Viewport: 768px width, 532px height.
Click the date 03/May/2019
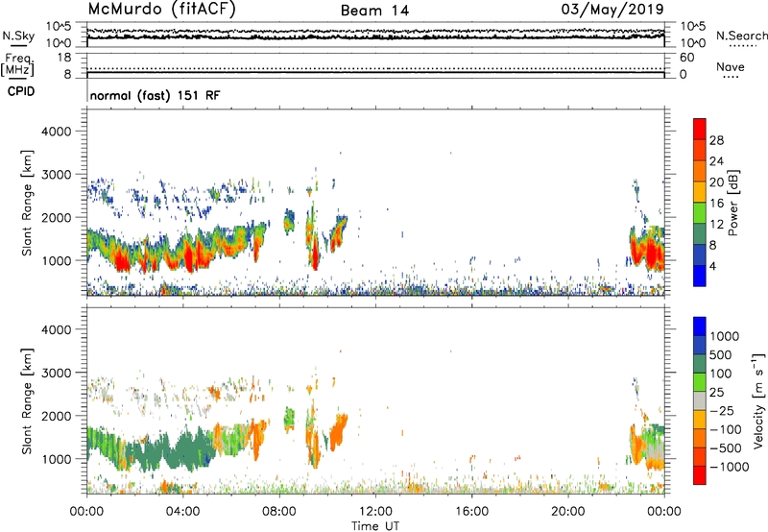tap(612, 10)
